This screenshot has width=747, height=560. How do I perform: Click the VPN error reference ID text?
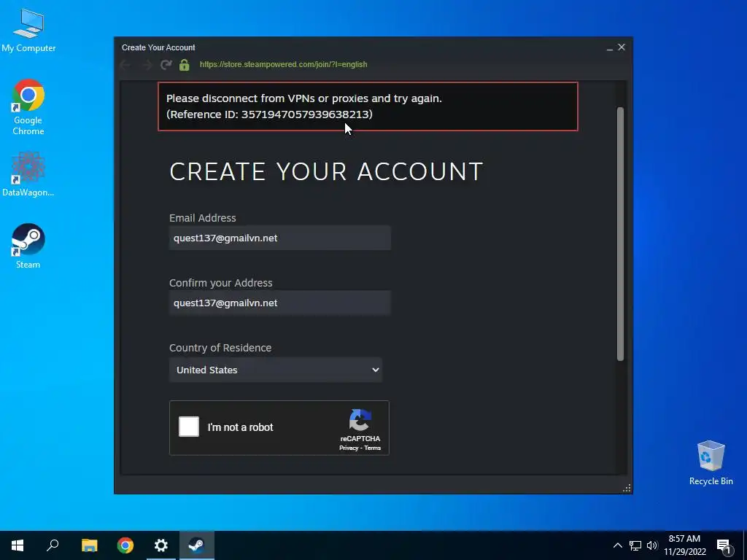pos(269,114)
